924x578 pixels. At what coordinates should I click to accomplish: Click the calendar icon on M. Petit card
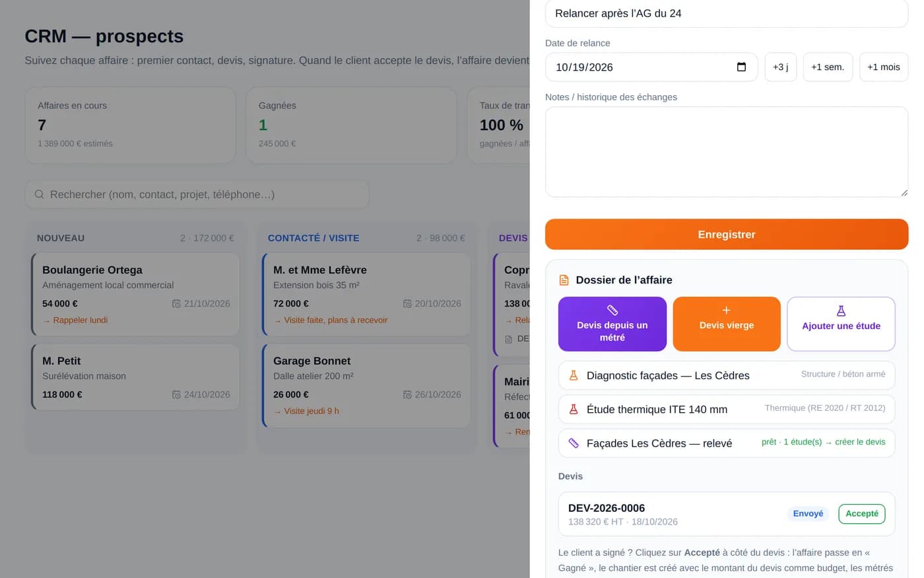point(176,395)
